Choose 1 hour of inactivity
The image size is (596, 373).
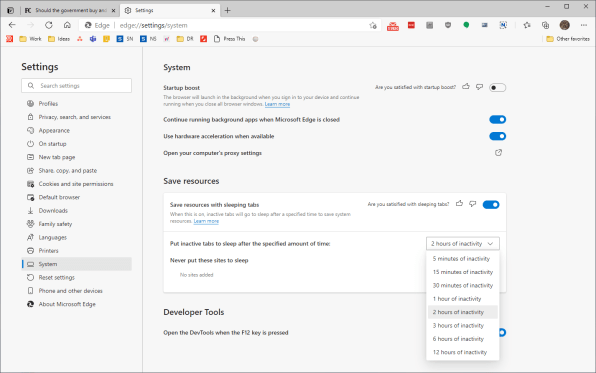click(x=463, y=298)
